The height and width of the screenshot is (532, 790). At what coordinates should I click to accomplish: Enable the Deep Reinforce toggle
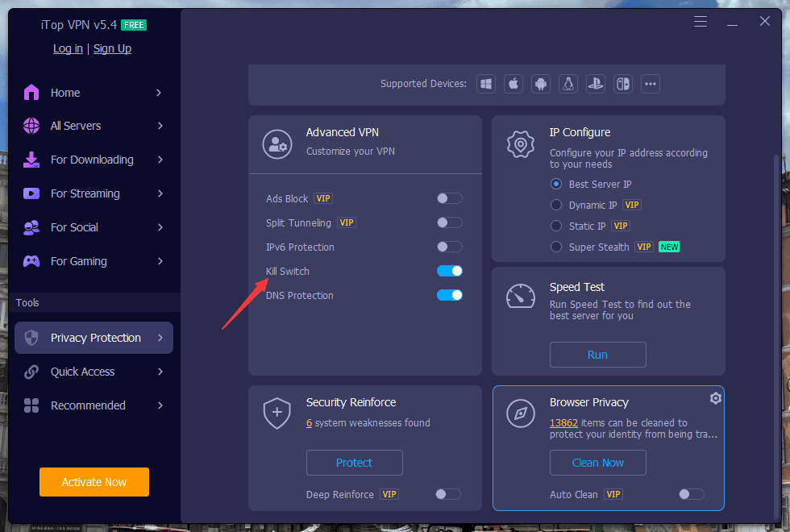(x=448, y=494)
